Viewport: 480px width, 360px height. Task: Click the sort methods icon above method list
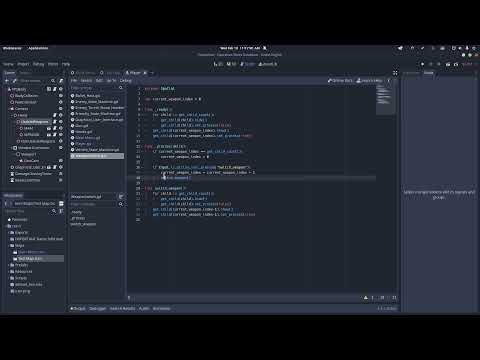point(121,197)
